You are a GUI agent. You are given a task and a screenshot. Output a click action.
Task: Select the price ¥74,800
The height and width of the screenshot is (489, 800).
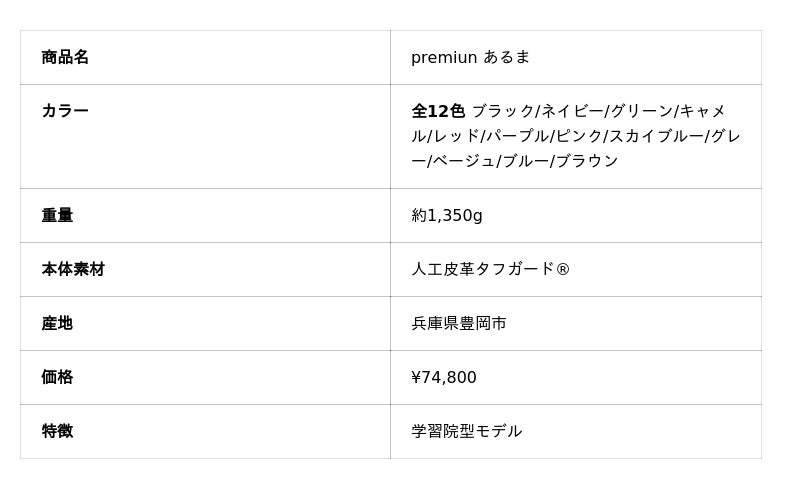coord(444,377)
